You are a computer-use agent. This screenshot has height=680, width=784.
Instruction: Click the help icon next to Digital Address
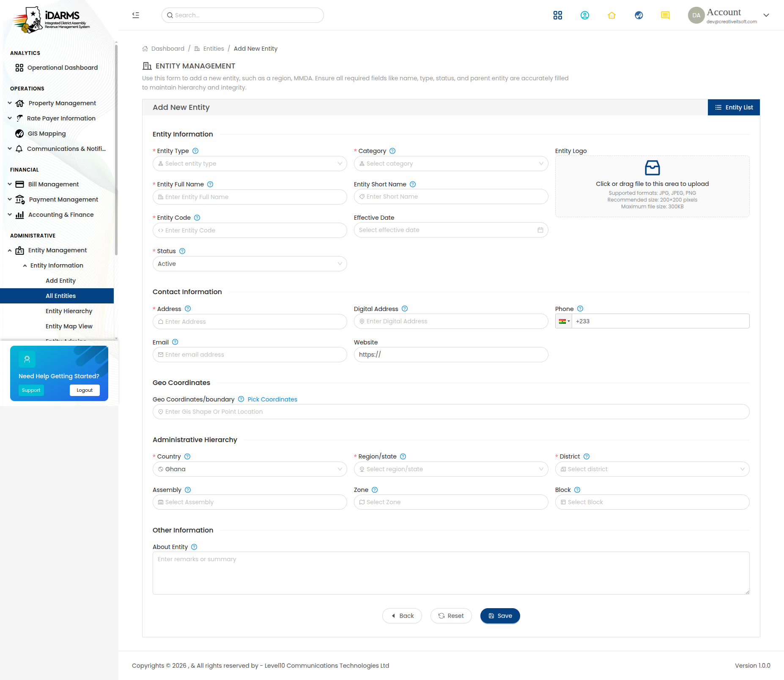(405, 309)
